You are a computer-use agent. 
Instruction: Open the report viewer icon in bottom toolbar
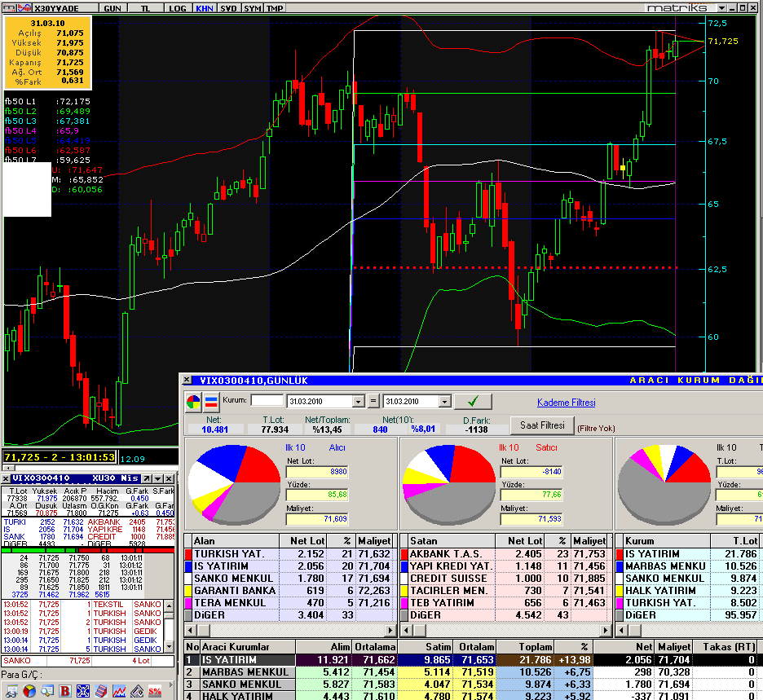(11, 691)
